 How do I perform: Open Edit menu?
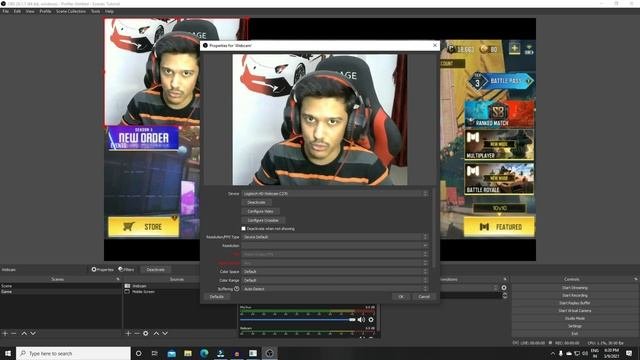(x=17, y=11)
